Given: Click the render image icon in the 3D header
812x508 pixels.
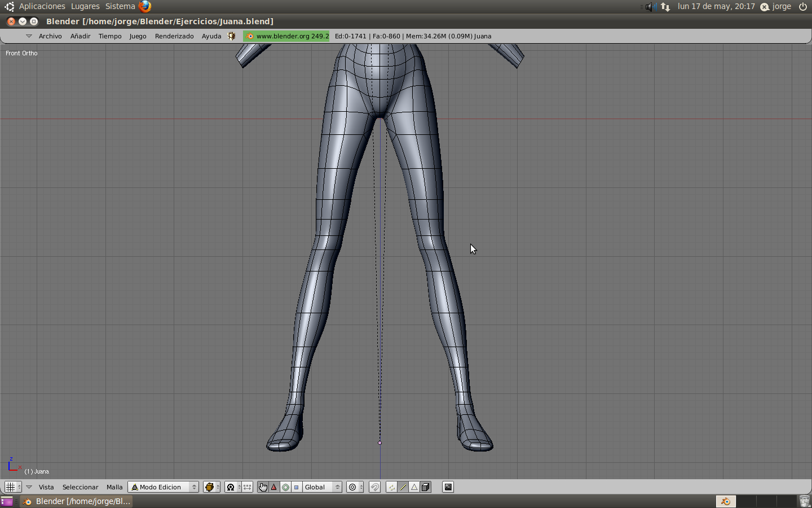Looking at the screenshot, I should [x=448, y=487].
